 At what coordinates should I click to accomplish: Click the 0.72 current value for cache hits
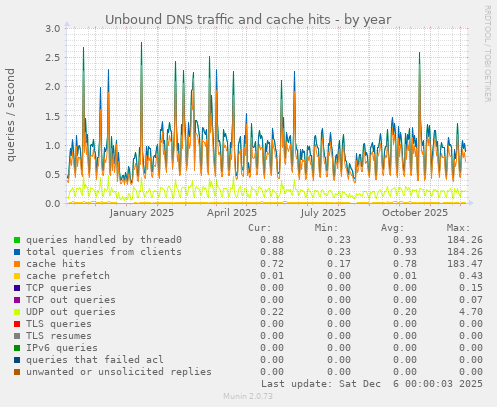(272, 264)
